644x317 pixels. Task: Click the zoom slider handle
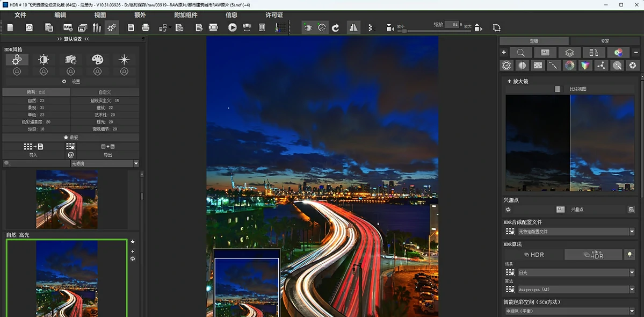[x=404, y=31]
